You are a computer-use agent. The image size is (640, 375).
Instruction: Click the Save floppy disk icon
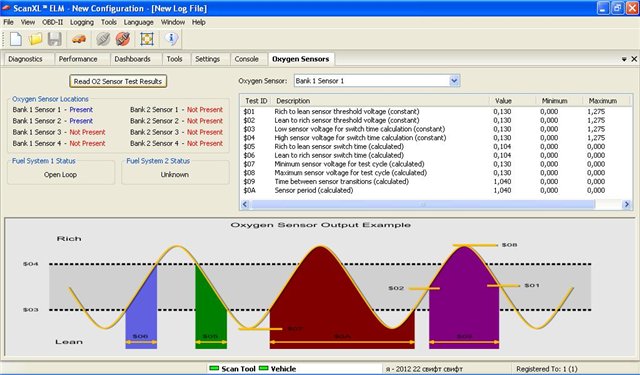pyautogui.click(x=55, y=39)
